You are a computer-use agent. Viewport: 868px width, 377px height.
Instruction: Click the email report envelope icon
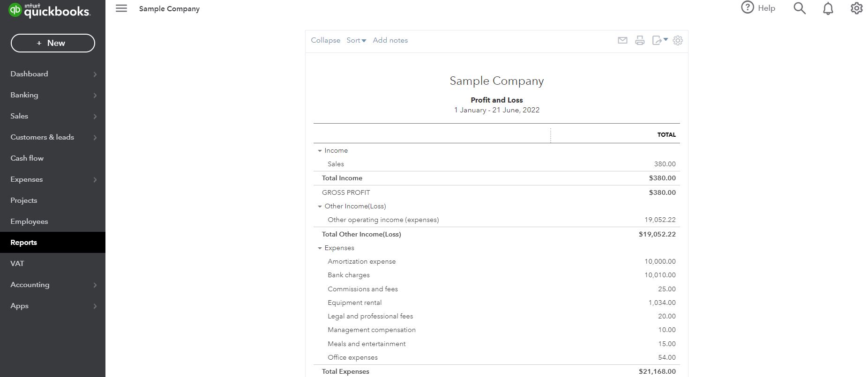coord(622,40)
